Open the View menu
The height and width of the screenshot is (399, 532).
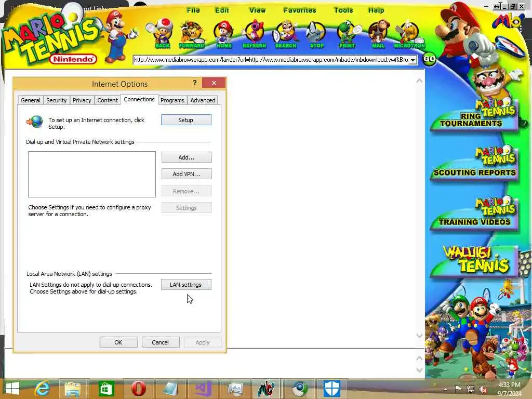257,10
